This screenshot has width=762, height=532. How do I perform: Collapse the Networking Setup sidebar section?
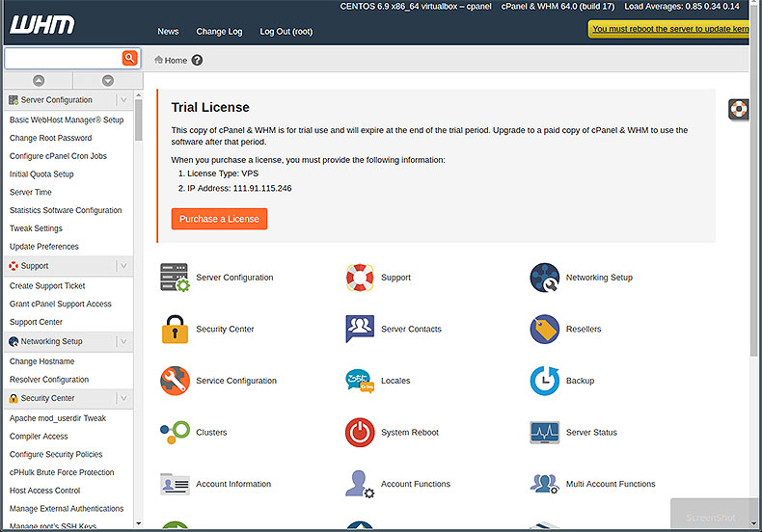click(x=123, y=341)
